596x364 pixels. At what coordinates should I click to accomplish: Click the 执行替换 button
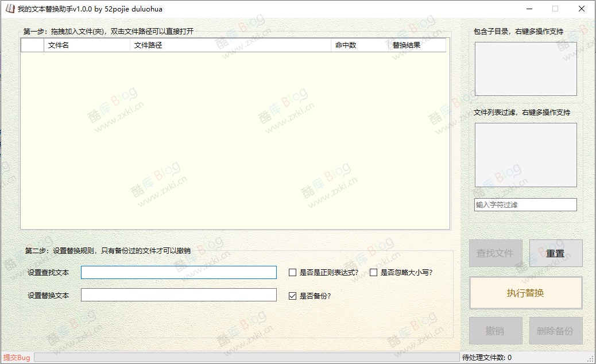point(525,293)
